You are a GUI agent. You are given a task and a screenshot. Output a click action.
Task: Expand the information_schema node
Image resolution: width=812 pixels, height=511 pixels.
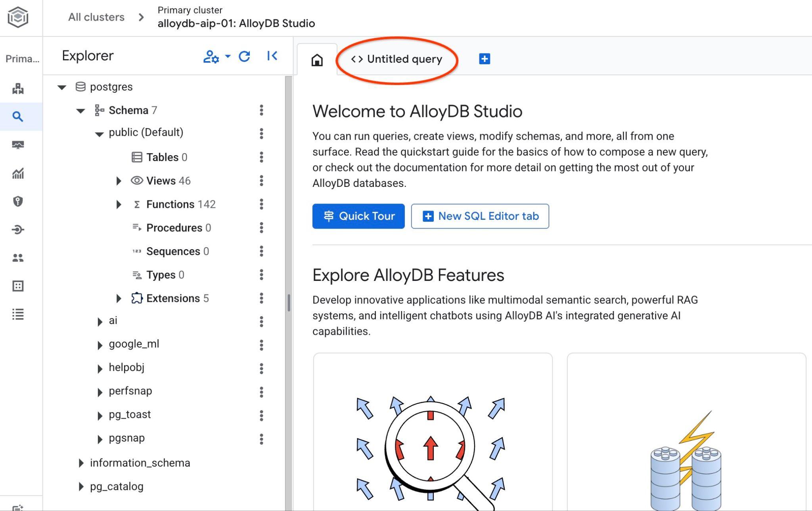point(81,463)
